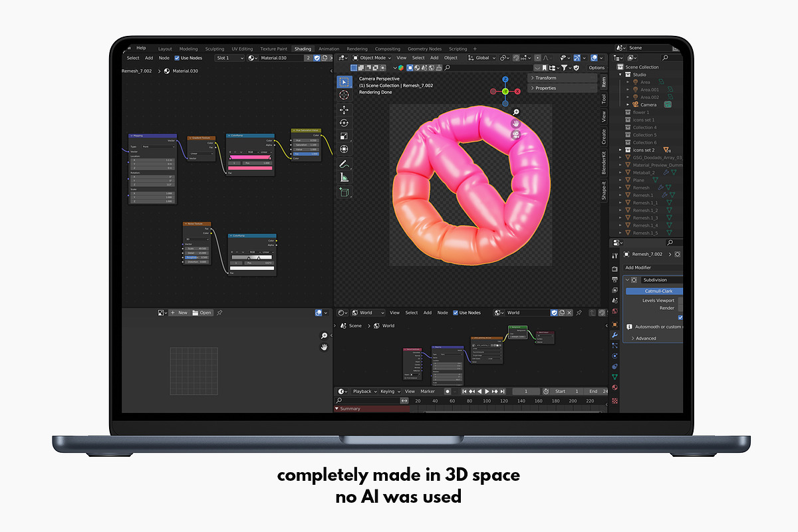Open the Playback dropdown in timeline
The width and height of the screenshot is (798, 532).
(x=363, y=392)
